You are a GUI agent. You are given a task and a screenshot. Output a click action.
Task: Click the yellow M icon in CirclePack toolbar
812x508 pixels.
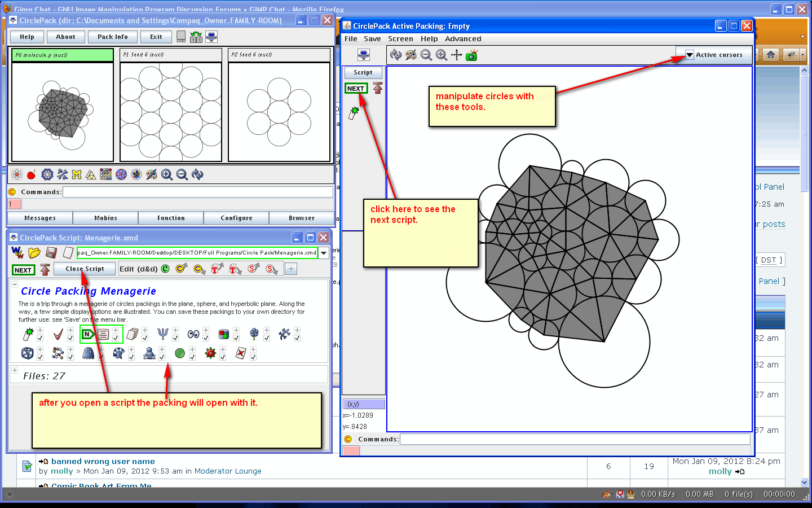coord(77,175)
